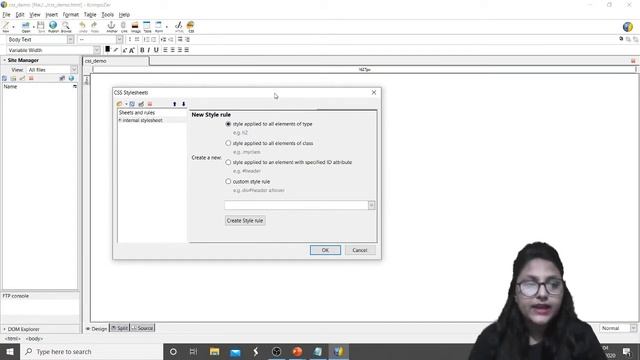This screenshot has width=640, height=360.
Task: Open the class dropdown next to Body Text
Action: click(x=119, y=40)
